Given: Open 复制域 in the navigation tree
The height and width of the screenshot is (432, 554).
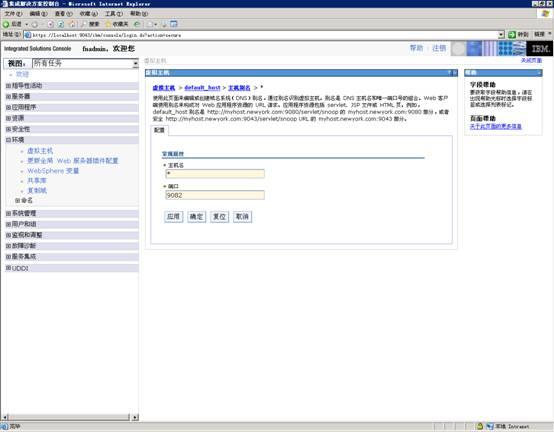Looking at the screenshot, I should click(x=37, y=190).
